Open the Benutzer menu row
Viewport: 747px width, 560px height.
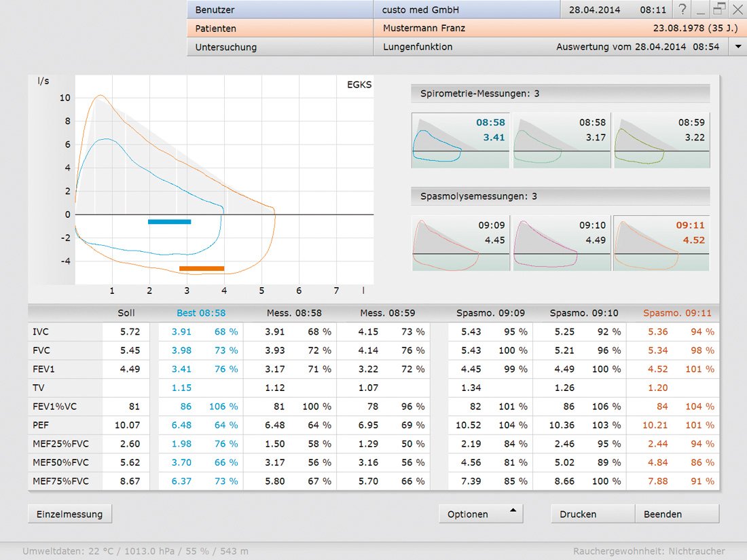point(279,10)
